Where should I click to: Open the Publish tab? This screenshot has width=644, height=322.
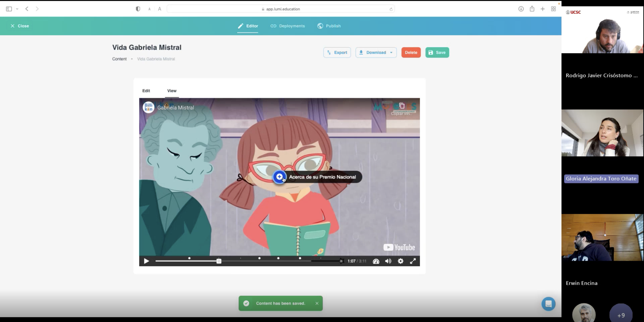coord(329,26)
